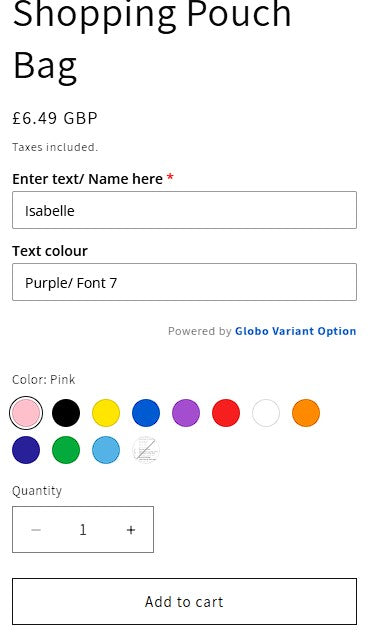Select the green color swatch
Screen dimensions: 373x643
tap(66, 450)
